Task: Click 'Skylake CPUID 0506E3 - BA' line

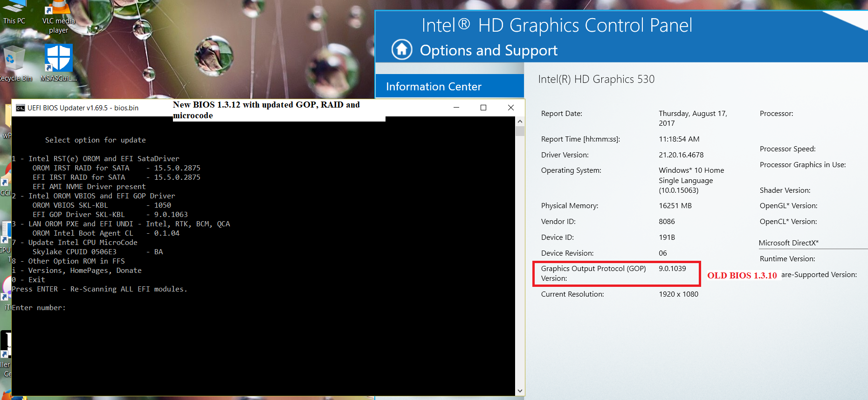Action: click(97, 252)
